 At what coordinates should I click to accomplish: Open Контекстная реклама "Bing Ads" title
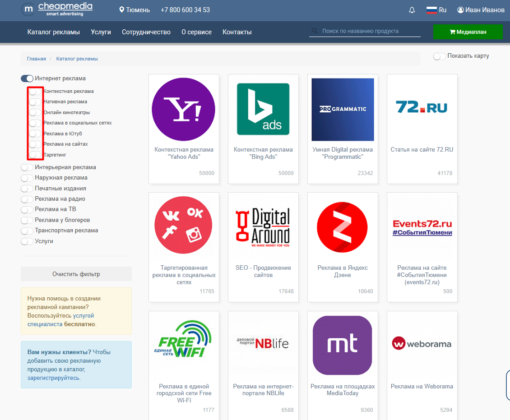click(x=263, y=153)
